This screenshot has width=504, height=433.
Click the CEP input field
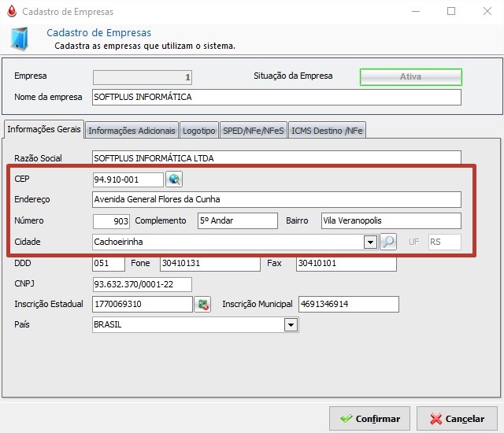[128, 179]
